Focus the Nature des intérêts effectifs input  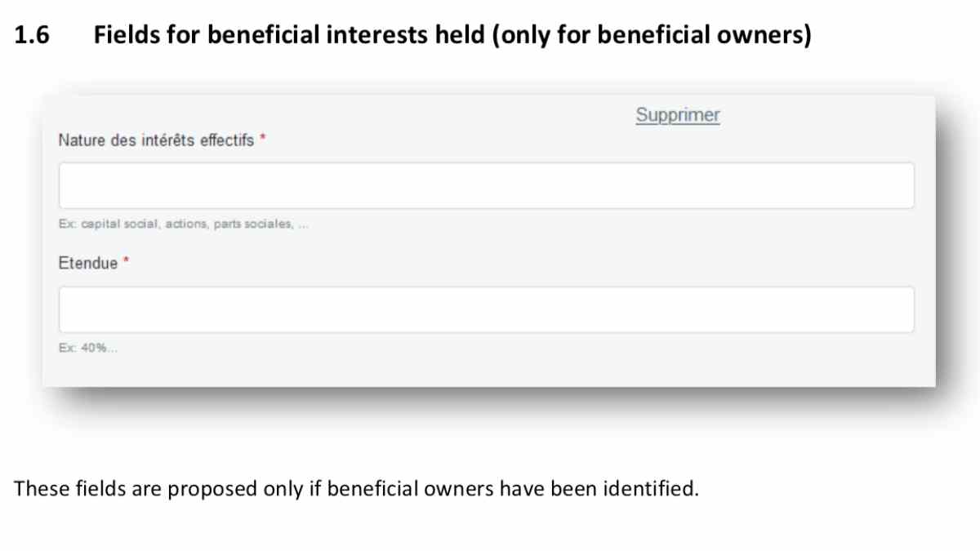coord(486,185)
